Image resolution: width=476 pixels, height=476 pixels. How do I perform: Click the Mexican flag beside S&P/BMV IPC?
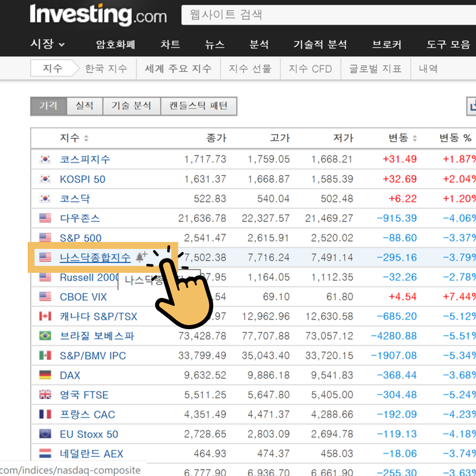45,355
